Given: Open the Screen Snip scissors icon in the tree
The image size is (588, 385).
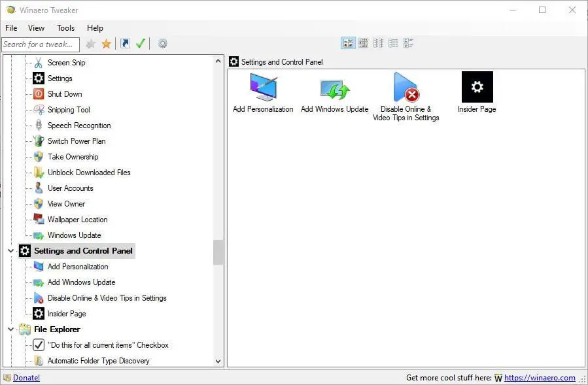Looking at the screenshot, I should 38,63.
